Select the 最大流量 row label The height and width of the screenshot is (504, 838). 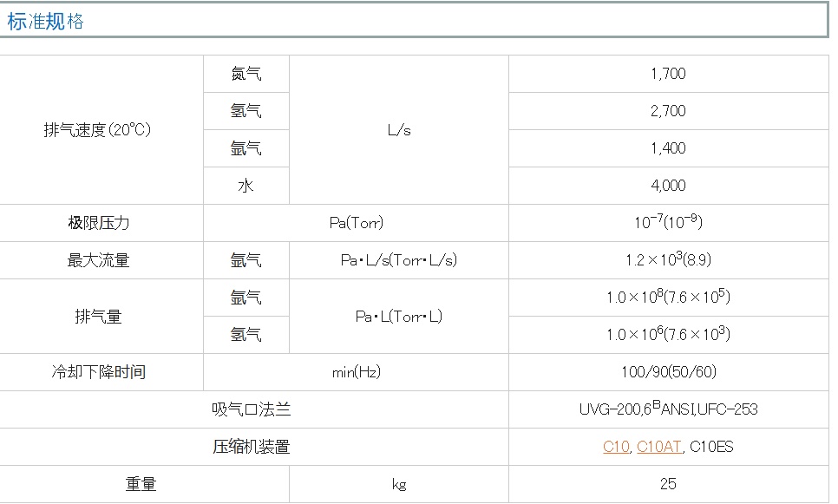pyautogui.click(x=99, y=260)
